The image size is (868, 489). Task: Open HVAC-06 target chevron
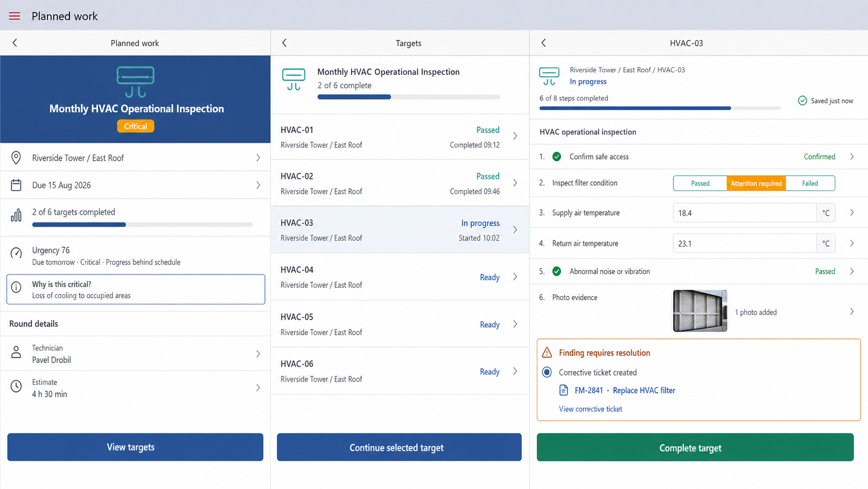[515, 371]
